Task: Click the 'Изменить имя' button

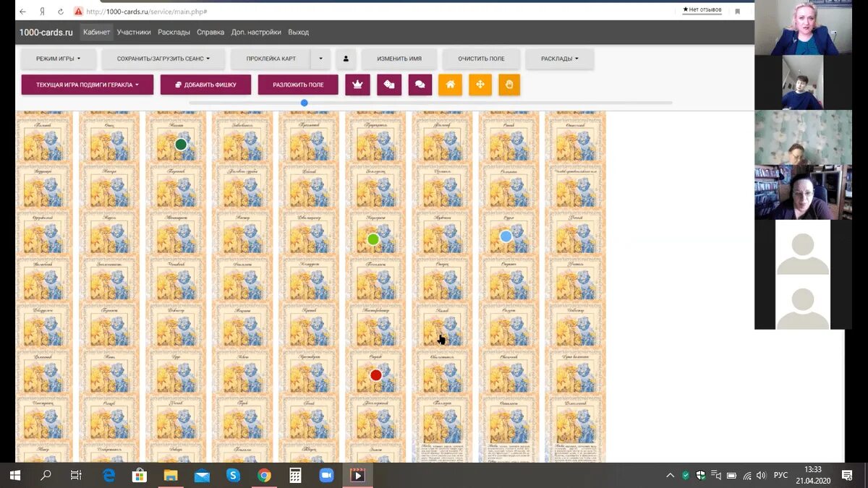Action: click(399, 59)
